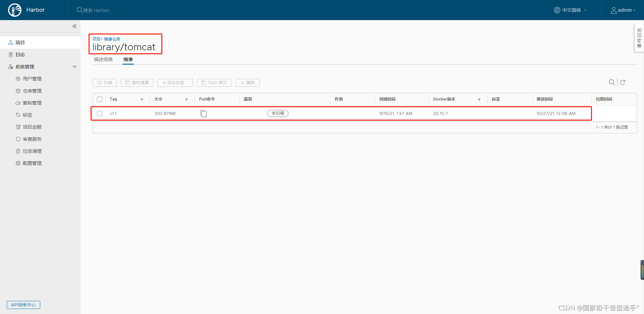Open the Docker版本 column filter
Screen dimensions: 644x314
479,100
